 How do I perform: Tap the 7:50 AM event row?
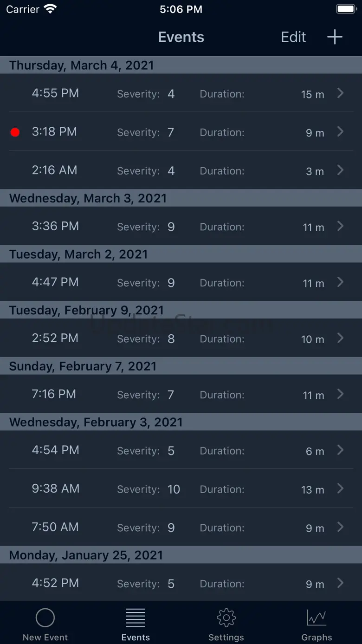pos(181,527)
